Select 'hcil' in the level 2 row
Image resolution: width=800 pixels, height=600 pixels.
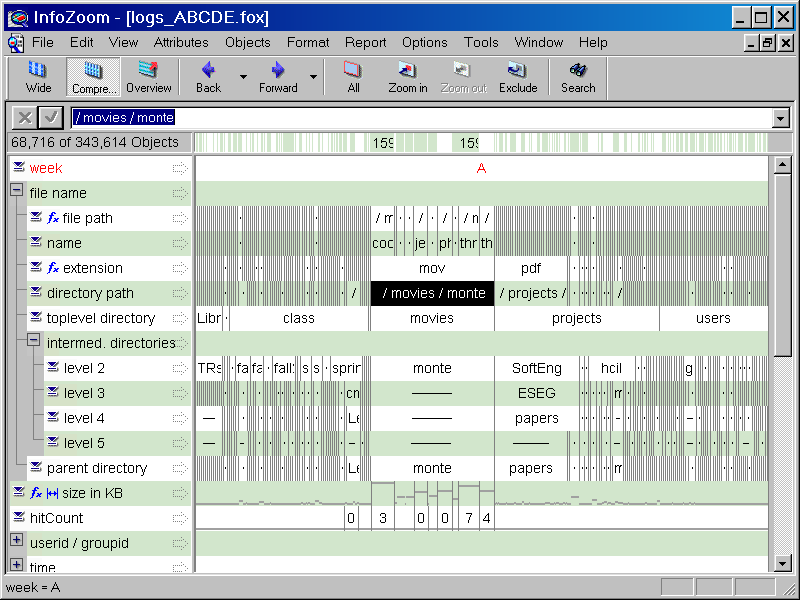click(611, 368)
